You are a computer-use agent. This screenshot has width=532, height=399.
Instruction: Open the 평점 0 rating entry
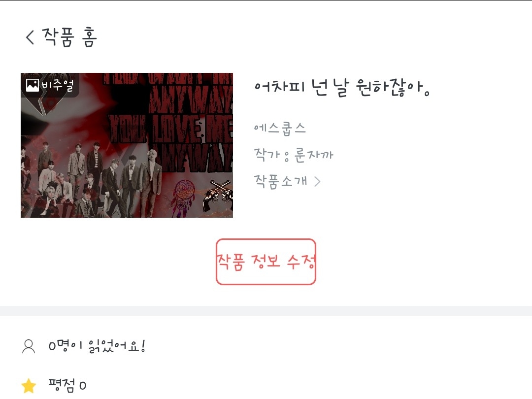tap(67, 385)
